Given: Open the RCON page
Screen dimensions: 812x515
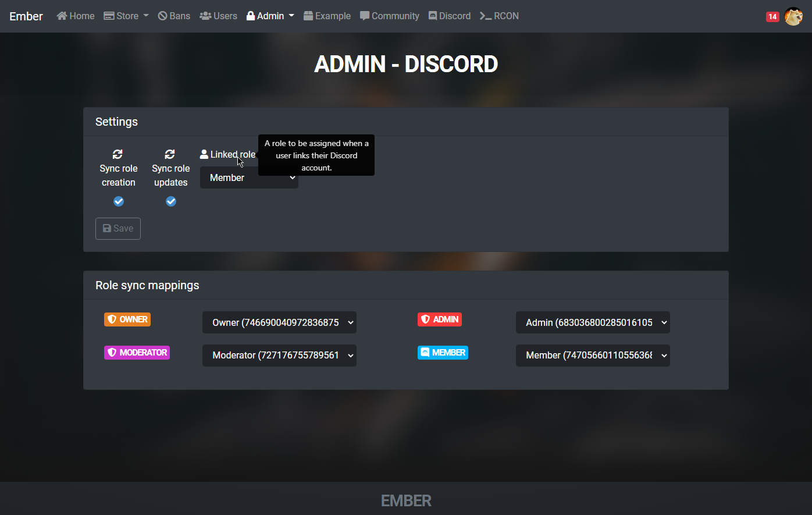Looking at the screenshot, I should click(x=499, y=16).
